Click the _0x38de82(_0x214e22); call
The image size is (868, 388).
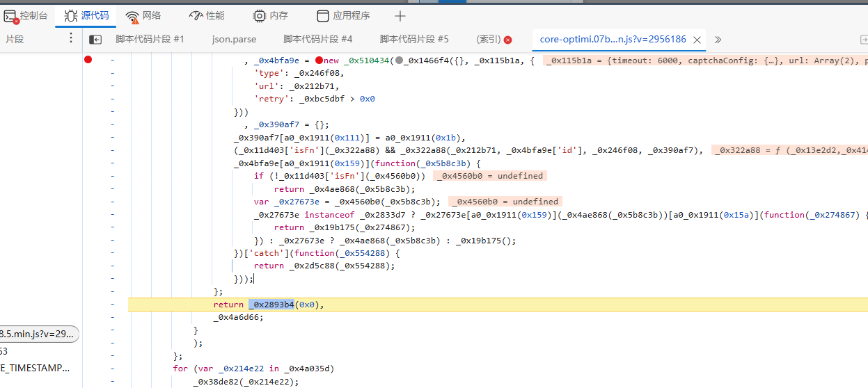(x=246, y=381)
